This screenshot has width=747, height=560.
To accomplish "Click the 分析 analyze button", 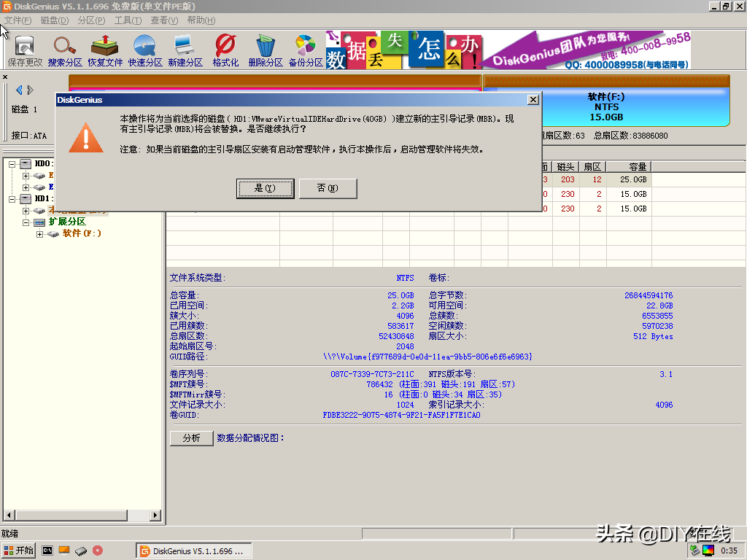I will pyautogui.click(x=191, y=438).
